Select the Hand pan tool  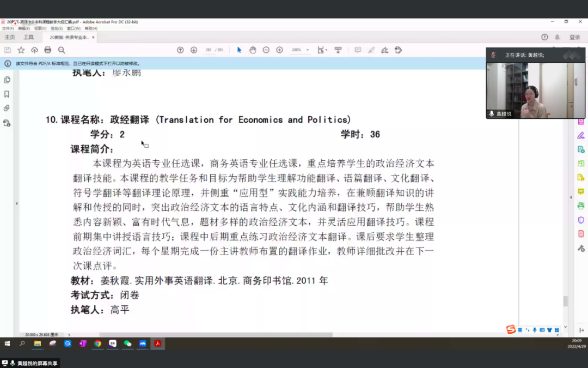click(x=253, y=50)
